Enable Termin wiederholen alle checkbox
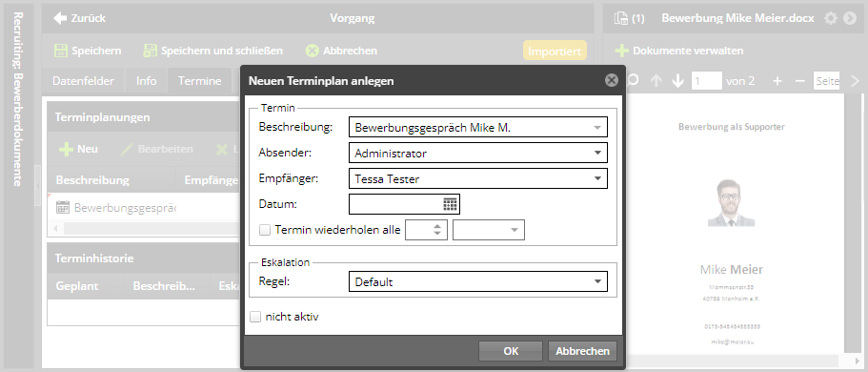The image size is (868, 372). pyautogui.click(x=265, y=230)
